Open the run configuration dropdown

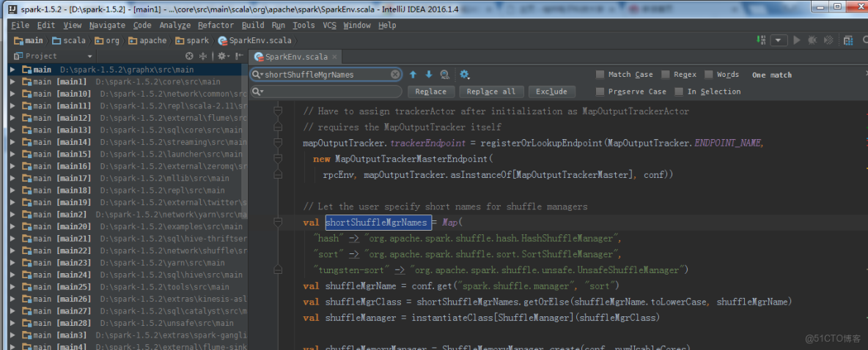[779, 40]
